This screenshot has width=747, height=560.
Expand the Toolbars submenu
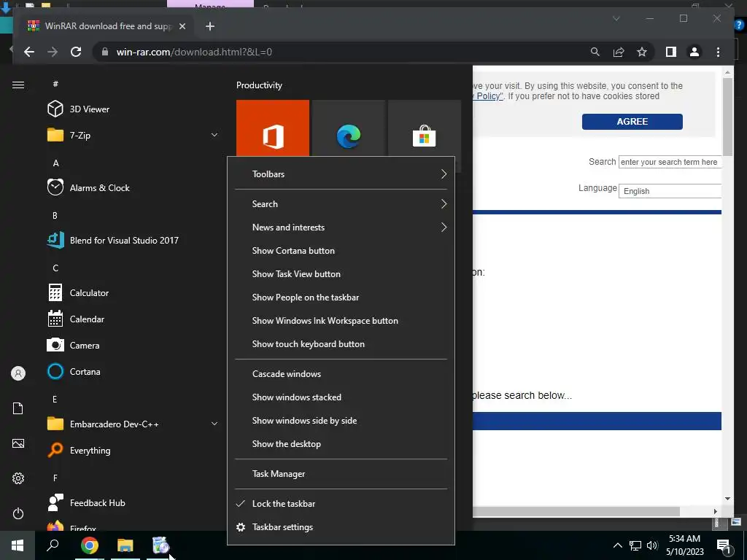341,174
